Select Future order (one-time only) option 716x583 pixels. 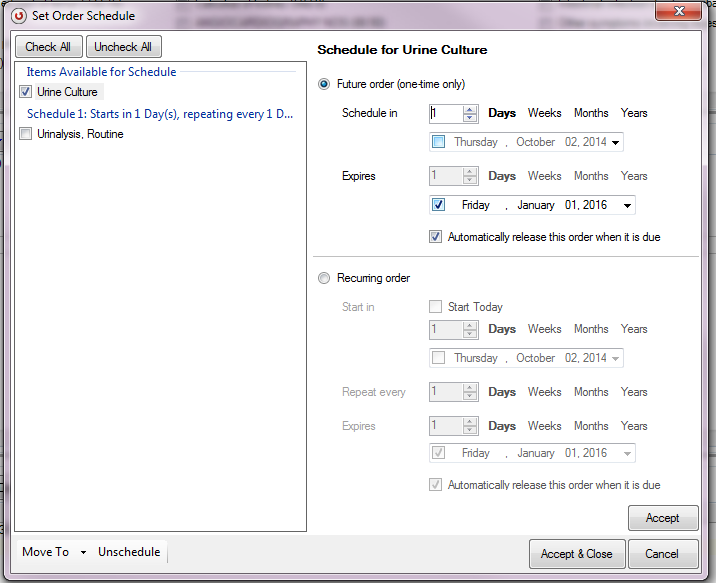(x=324, y=84)
